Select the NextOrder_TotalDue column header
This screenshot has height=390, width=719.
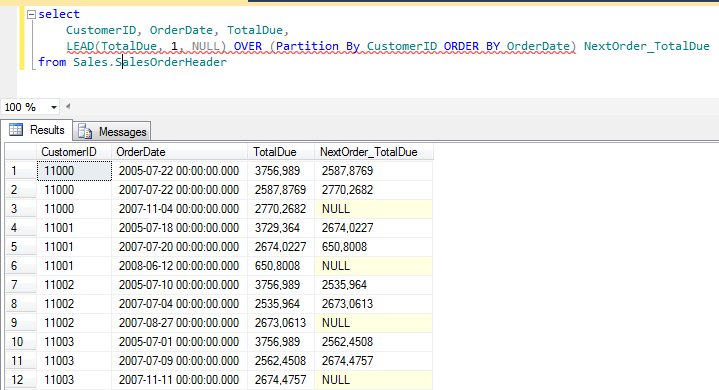[x=373, y=152]
